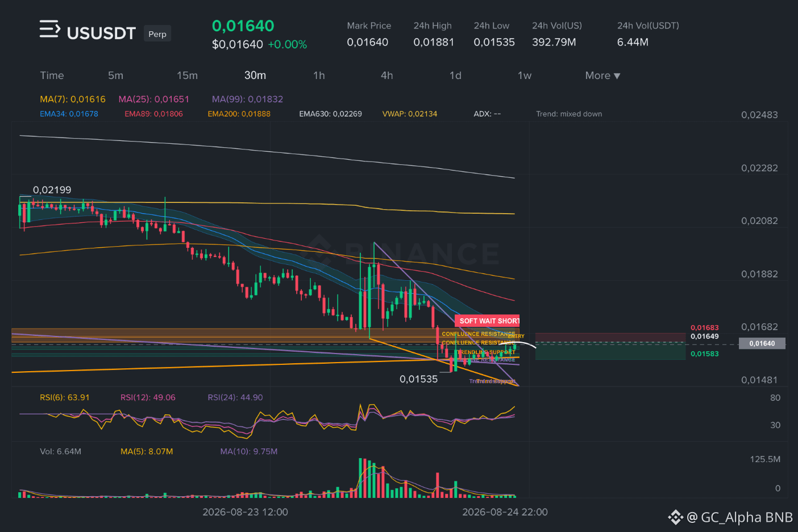This screenshot has width=798, height=532.
Task: Select the 1h timeframe
Action: pyautogui.click(x=319, y=76)
